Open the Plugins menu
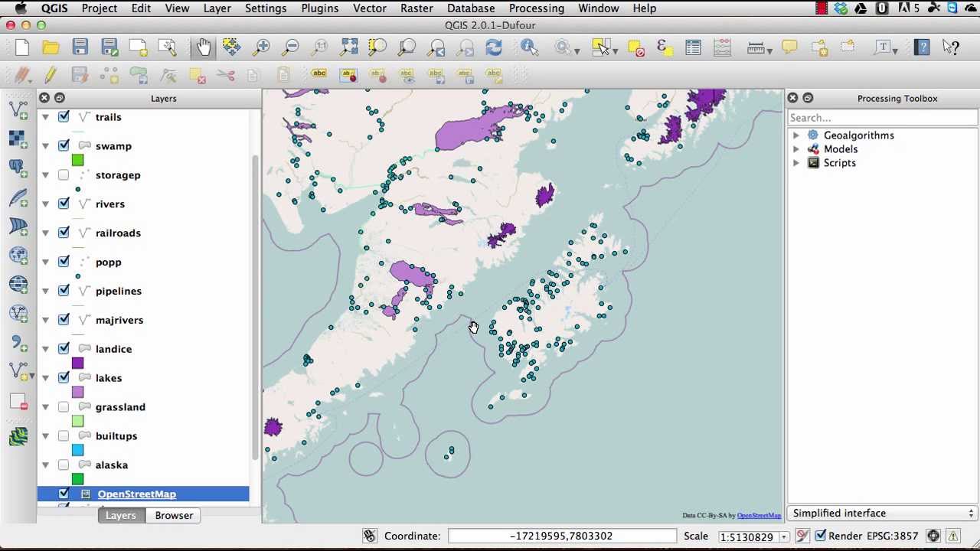Viewport: 980px width, 551px height. [320, 8]
